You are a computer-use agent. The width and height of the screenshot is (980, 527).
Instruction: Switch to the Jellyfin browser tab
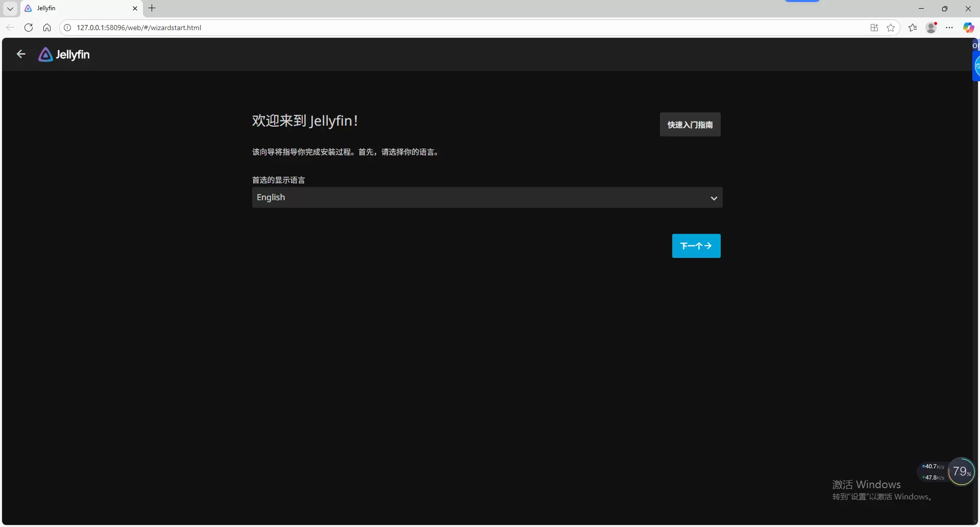(77, 9)
